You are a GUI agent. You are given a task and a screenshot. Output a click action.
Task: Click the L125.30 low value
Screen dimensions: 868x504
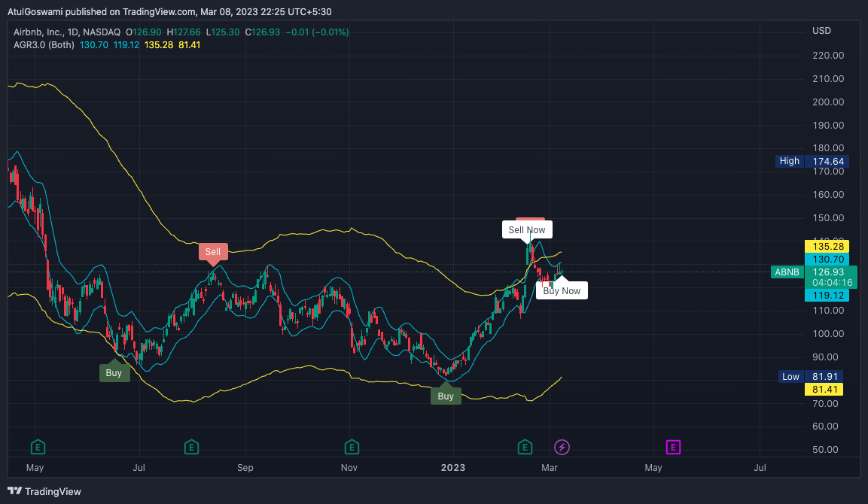(223, 32)
